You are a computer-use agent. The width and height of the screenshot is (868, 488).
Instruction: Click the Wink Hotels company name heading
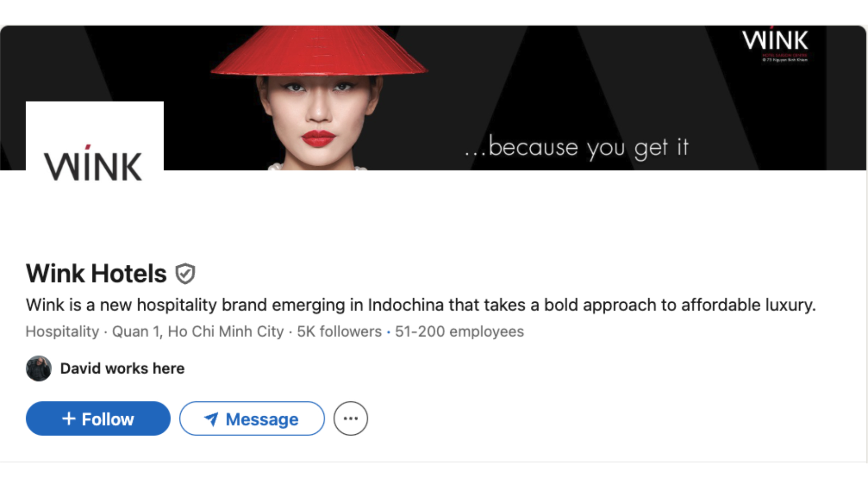[96, 273]
